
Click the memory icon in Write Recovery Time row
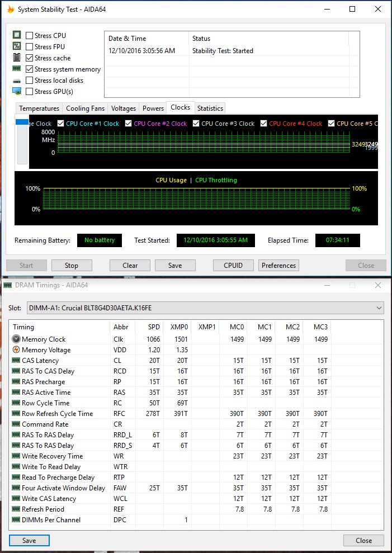(x=16, y=456)
